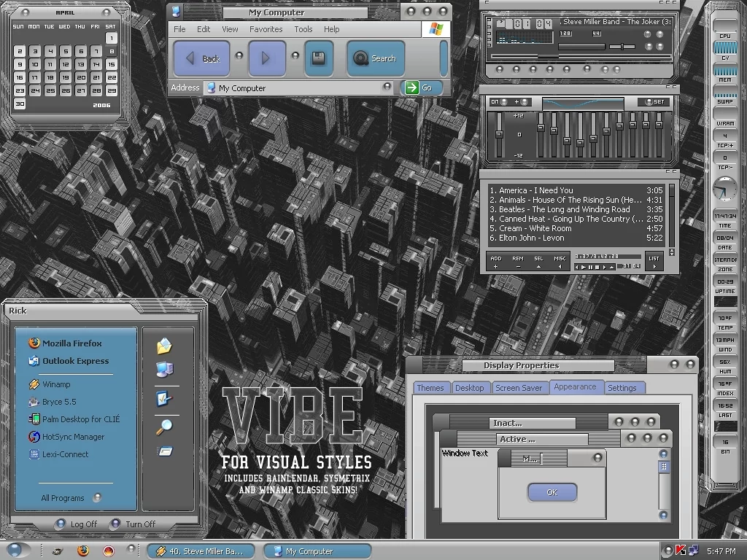
Task: Click the Run icon in Start menu
Action: 164,451
